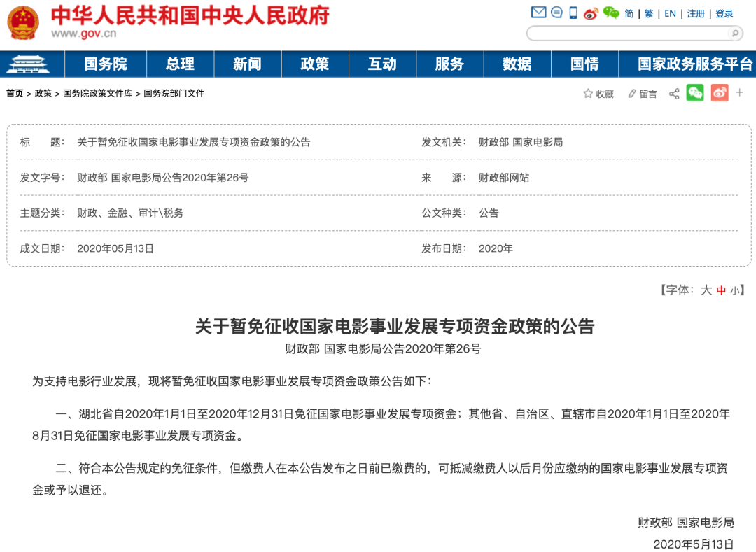
Task: Set font size to 中
Action: 721,290
